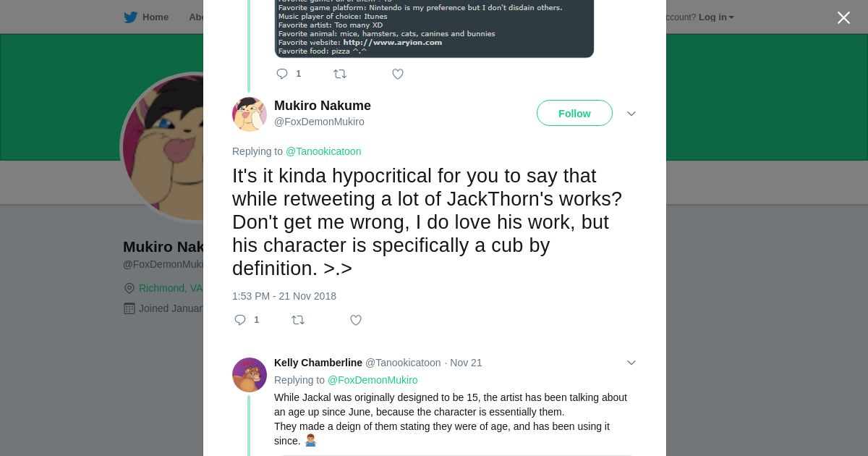The width and height of the screenshot is (868, 456).
Task: Expand options chevron on Kelly Chamberline's reply
Action: click(x=631, y=363)
